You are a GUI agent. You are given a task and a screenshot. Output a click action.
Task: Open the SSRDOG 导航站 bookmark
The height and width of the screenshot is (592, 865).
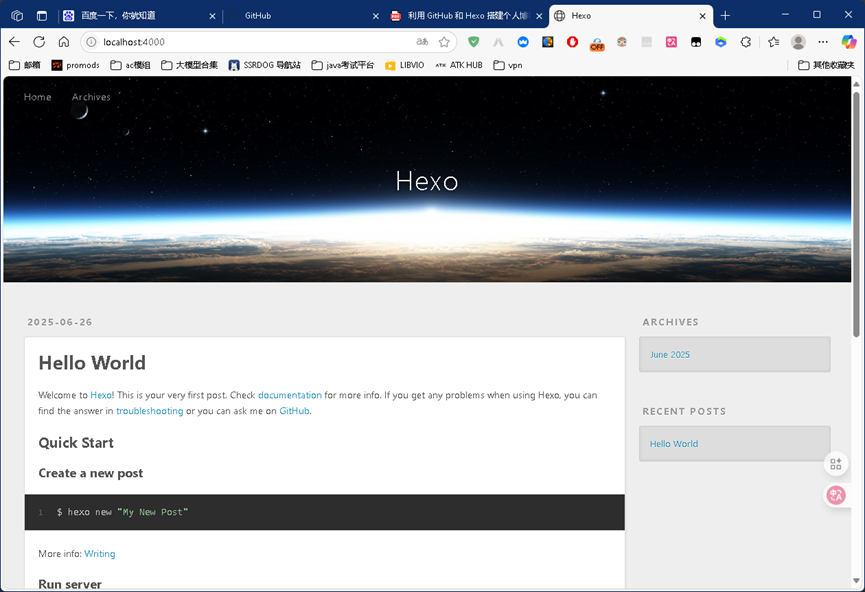pyautogui.click(x=265, y=65)
